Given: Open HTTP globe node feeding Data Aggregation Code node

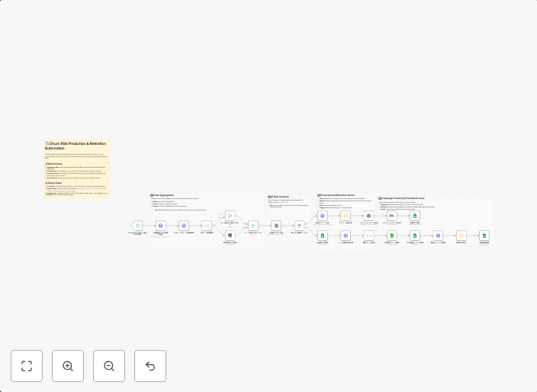Looking at the screenshot, I should tap(184, 226).
